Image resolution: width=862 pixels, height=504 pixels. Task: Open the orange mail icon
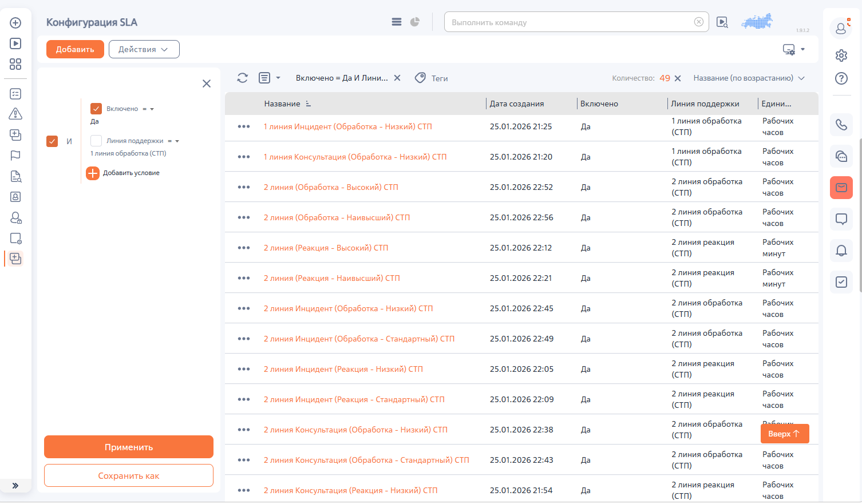click(841, 188)
